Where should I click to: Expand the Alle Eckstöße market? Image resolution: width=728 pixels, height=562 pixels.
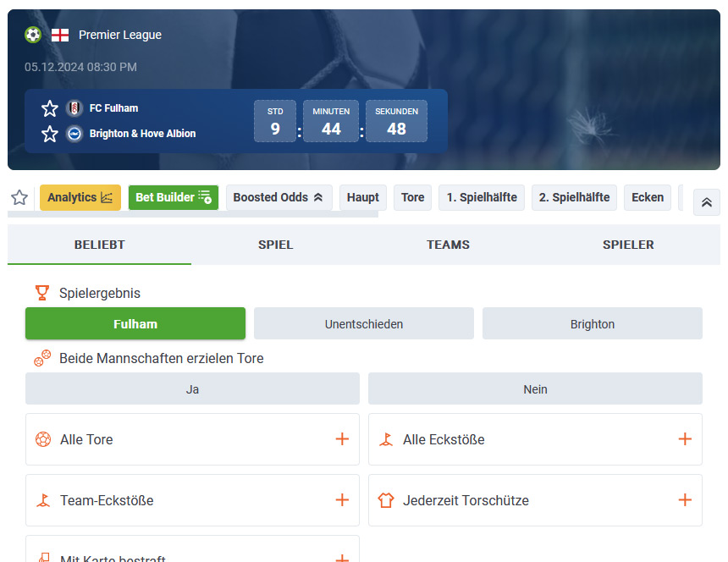685,439
